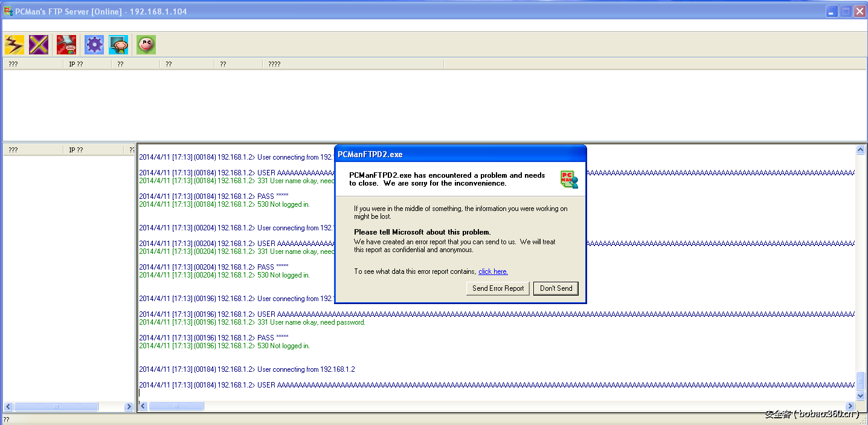
Task: Open server settings via the gear icon
Action: [x=94, y=44]
